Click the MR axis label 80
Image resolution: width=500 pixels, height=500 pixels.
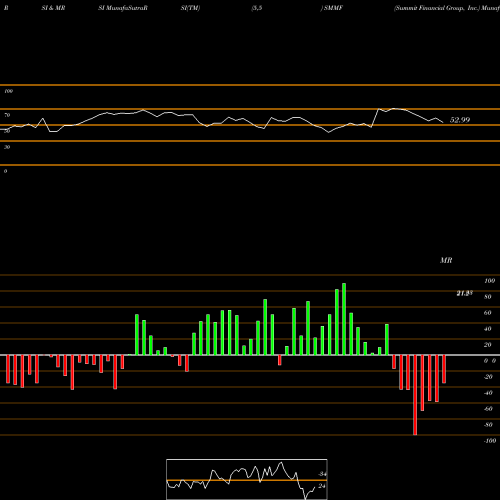tap(488, 297)
